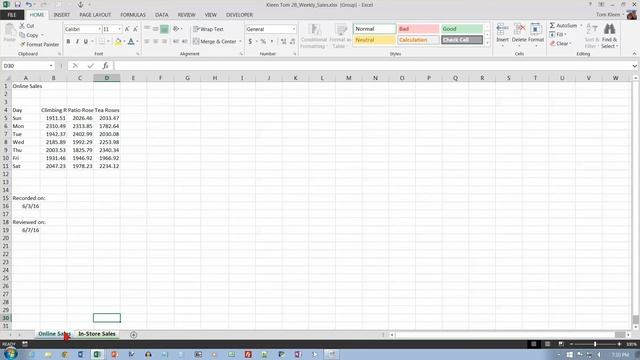Select the Online Sales sheet tab

coord(54,334)
